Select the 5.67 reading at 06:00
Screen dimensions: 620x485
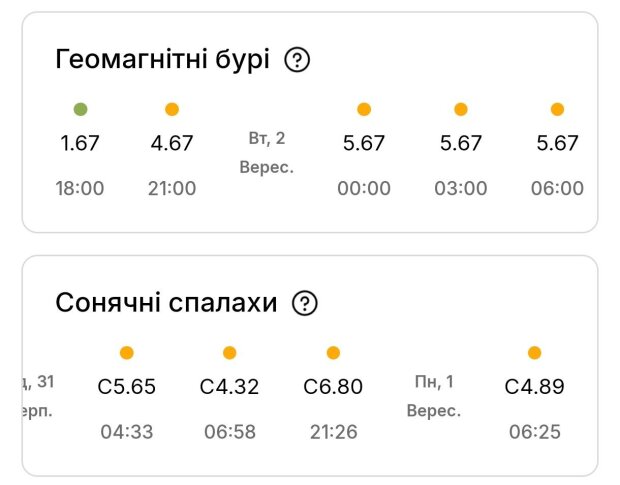click(557, 143)
